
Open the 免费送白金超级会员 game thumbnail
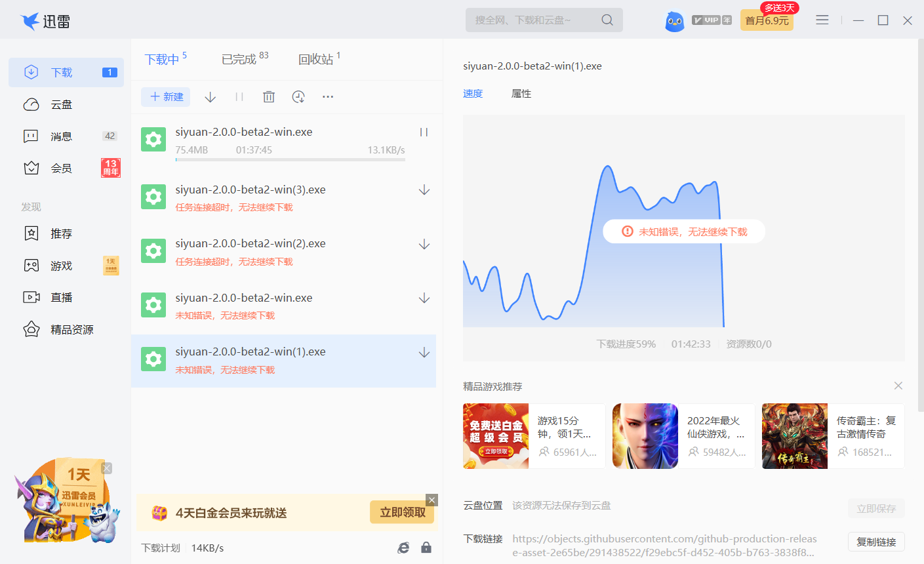point(496,436)
